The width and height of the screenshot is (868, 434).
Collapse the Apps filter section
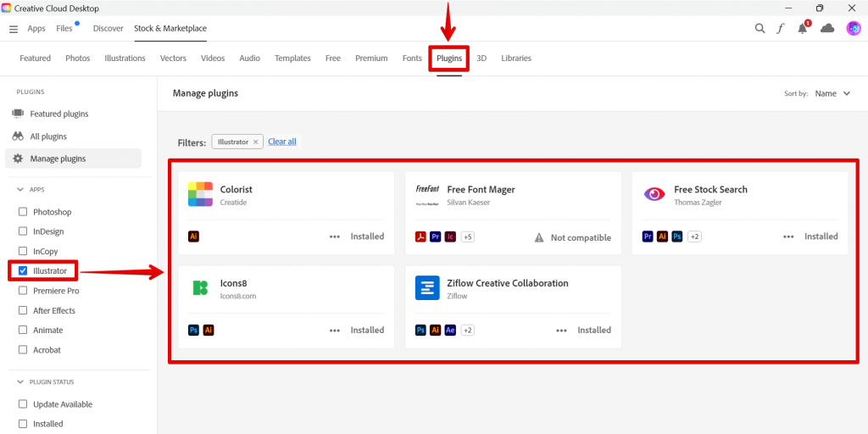19,190
